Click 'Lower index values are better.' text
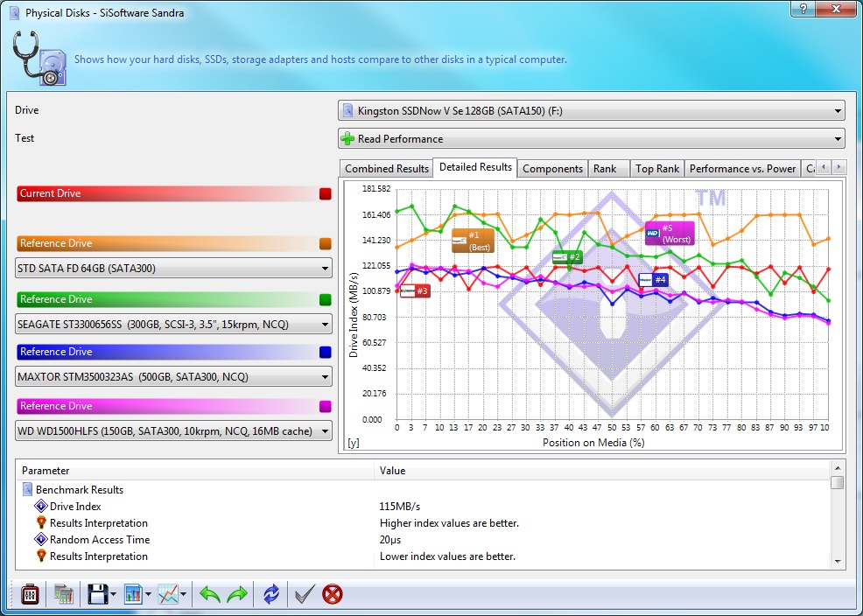 [447, 556]
